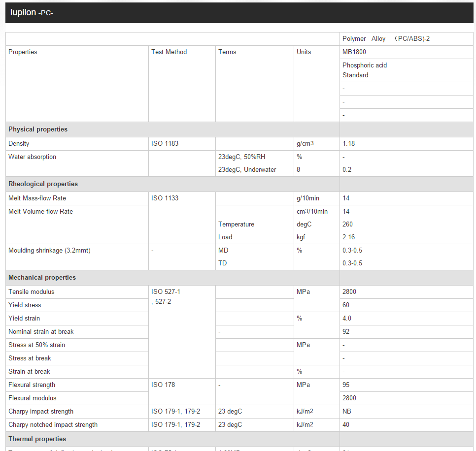476x451 pixels.
Task: Click the MB1800 grade cell
Action: (x=406, y=52)
